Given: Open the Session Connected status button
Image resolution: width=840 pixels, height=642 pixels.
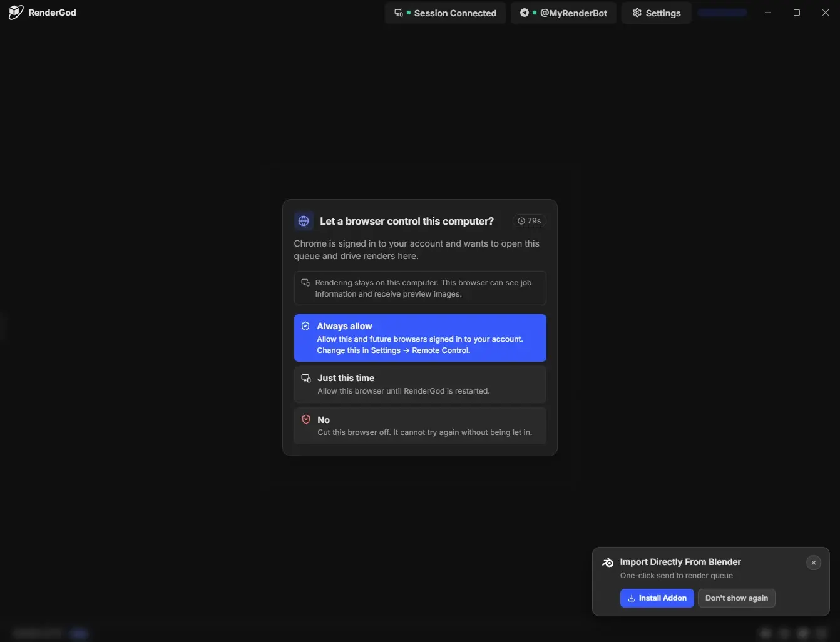Looking at the screenshot, I should pyautogui.click(x=445, y=13).
